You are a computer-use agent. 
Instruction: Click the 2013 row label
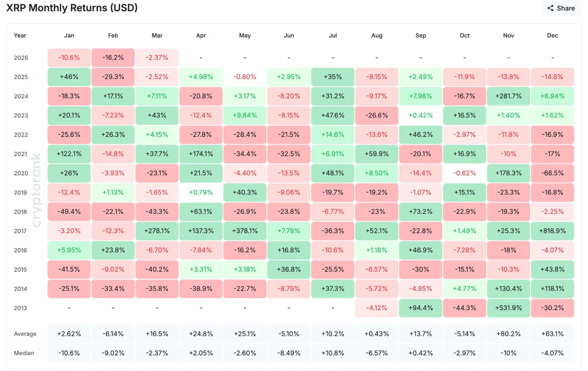click(20, 308)
